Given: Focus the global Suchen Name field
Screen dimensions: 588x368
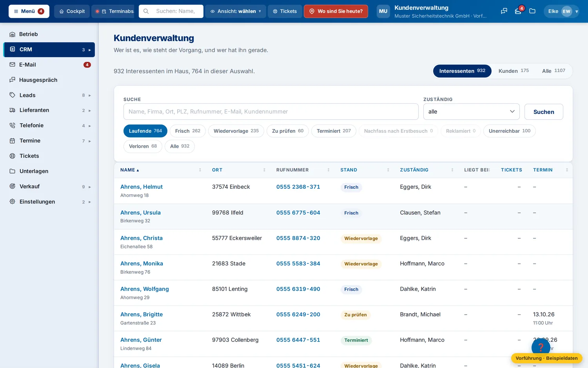Looking at the screenshot, I should [171, 11].
